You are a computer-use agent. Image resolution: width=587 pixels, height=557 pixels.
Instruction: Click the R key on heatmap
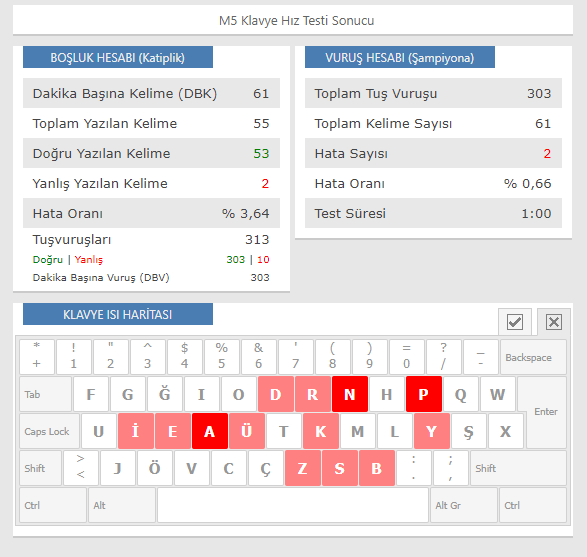pyautogui.click(x=313, y=394)
